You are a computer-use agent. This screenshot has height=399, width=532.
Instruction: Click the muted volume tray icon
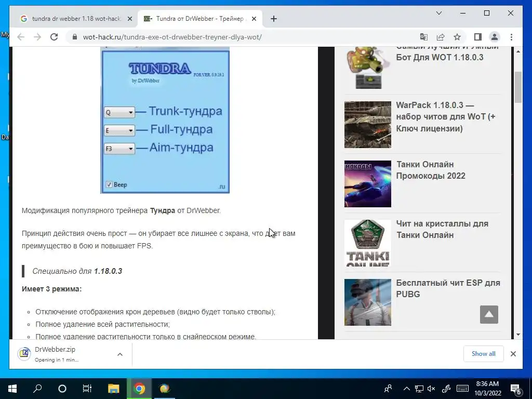(x=431, y=389)
